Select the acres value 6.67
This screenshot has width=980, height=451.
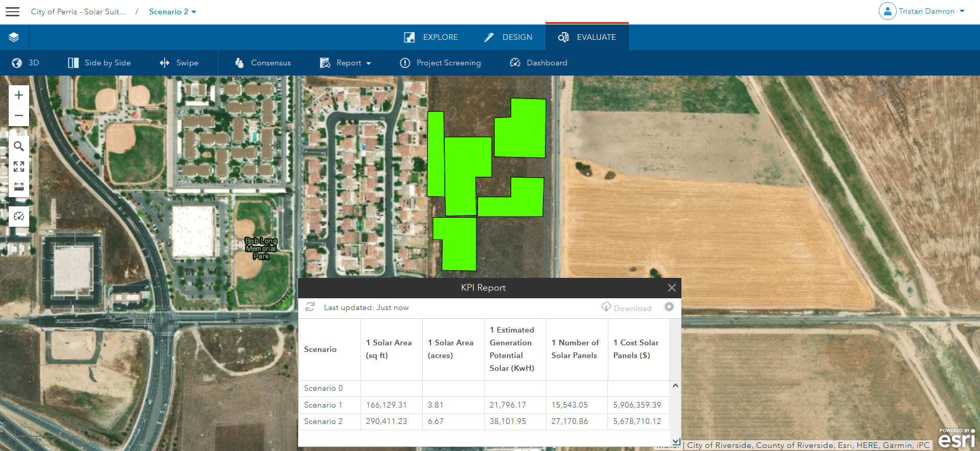pyautogui.click(x=436, y=421)
